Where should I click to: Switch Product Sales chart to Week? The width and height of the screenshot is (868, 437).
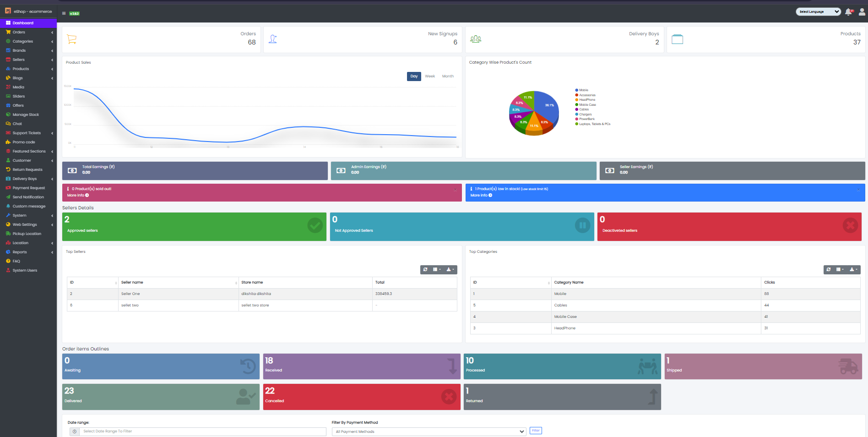pyautogui.click(x=430, y=76)
